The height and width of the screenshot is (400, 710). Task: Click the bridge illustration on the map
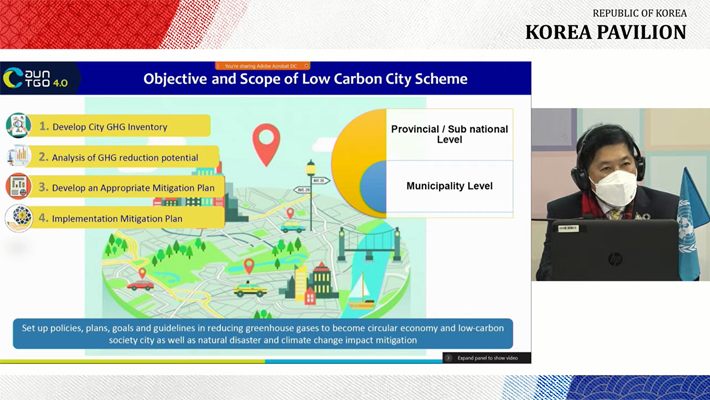coord(369,243)
